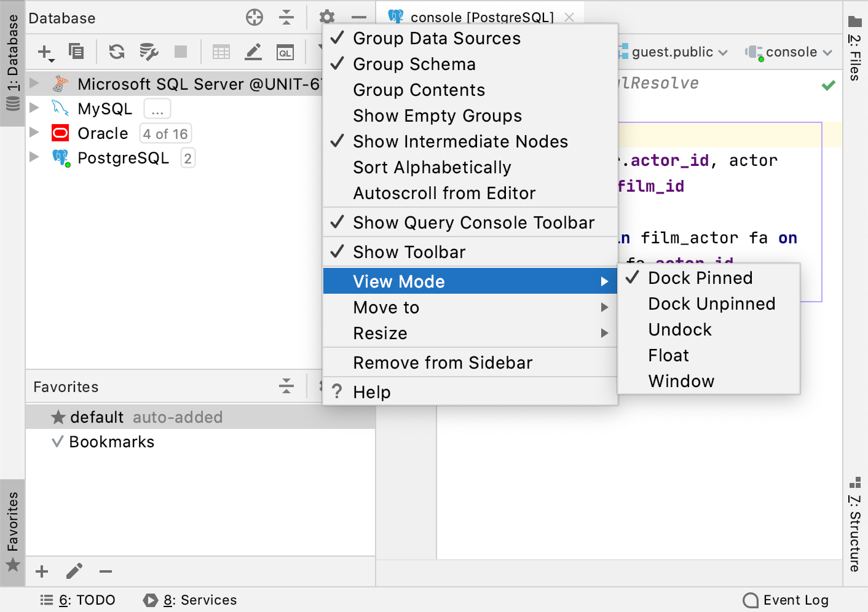
Task: Click the Stop square icon
Action: 181,52
